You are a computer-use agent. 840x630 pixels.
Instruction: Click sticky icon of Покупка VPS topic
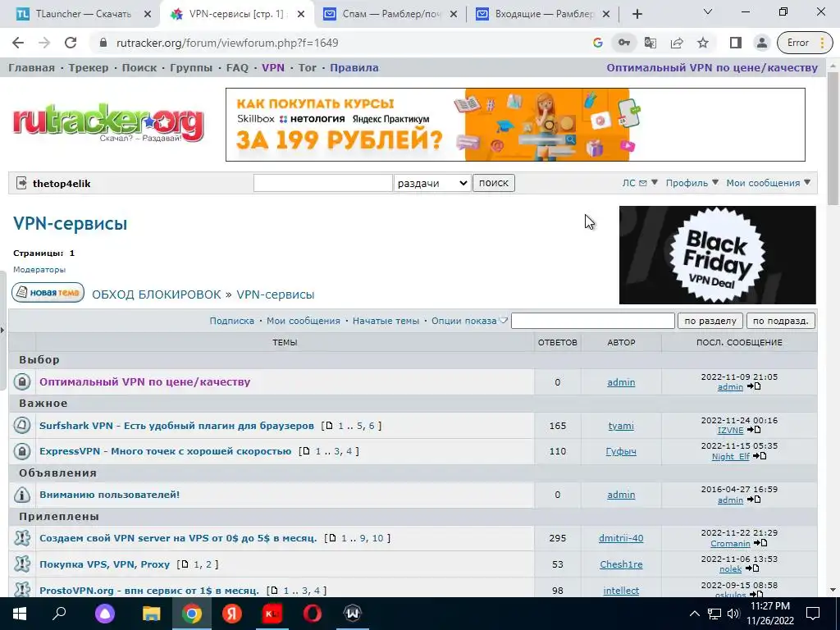pyautogui.click(x=22, y=564)
